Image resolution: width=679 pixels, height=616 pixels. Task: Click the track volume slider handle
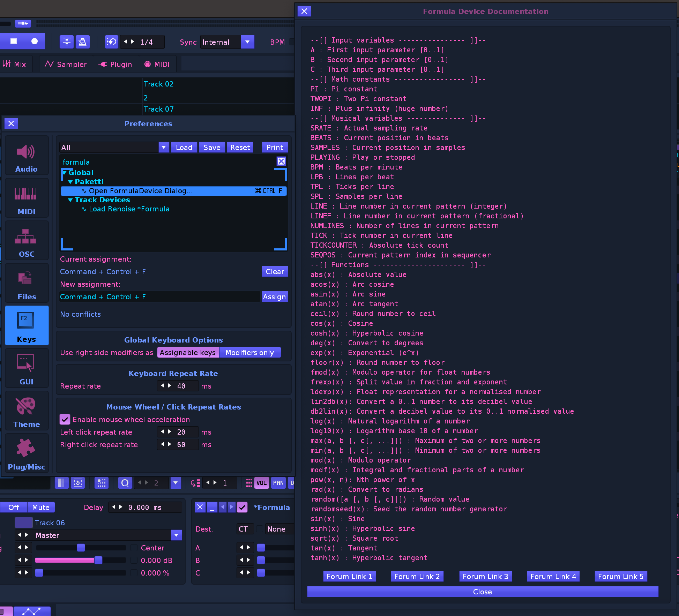click(98, 560)
